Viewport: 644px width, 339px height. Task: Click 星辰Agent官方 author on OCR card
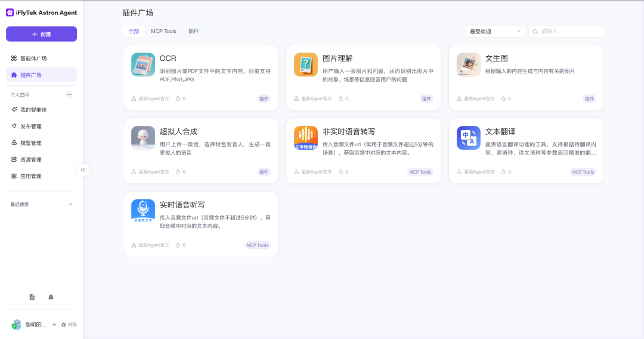(x=154, y=98)
